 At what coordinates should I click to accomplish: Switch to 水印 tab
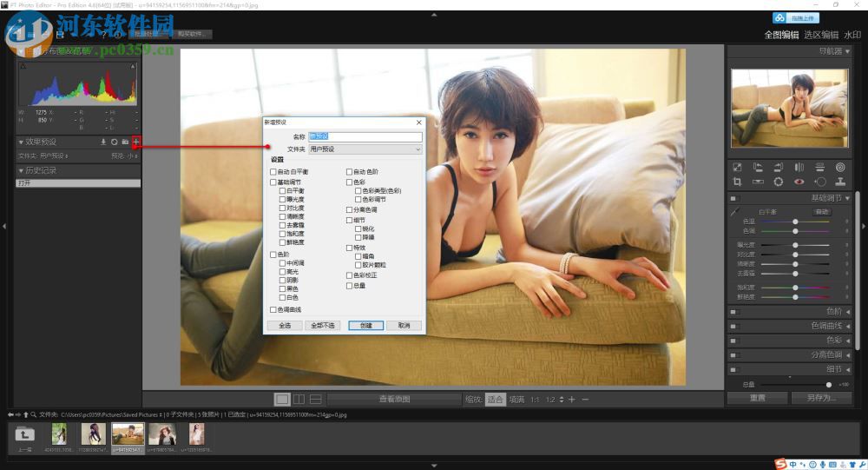852,35
